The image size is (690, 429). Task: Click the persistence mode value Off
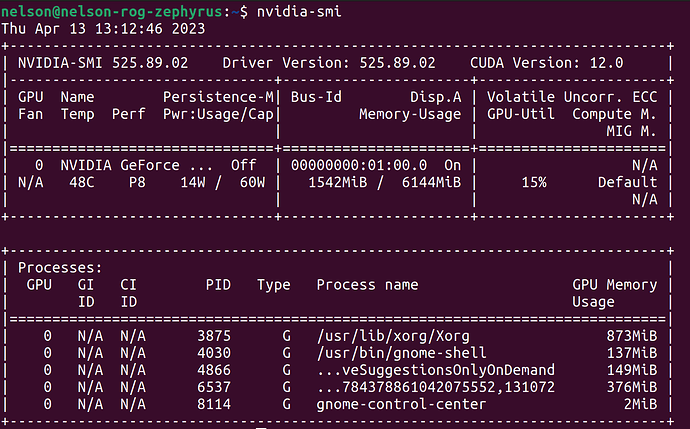coord(243,165)
